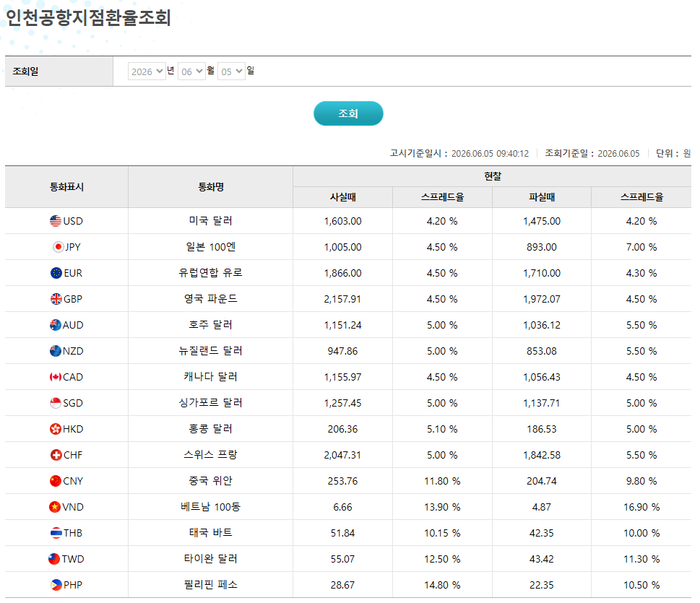Click the AUD Australia flag icon
The width and height of the screenshot is (700, 603).
pyautogui.click(x=56, y=325)
